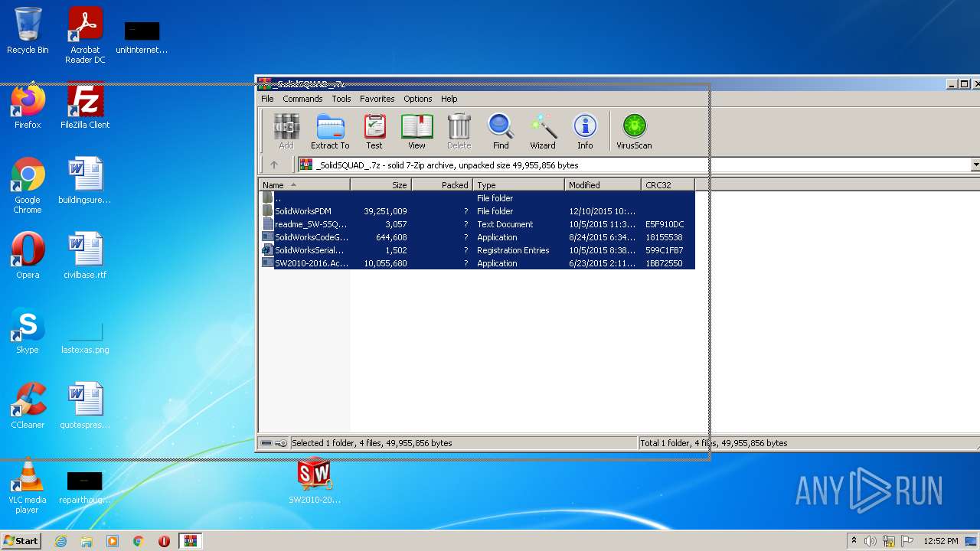Open civilbase.rtf desktop file

[x=85, y=256]
